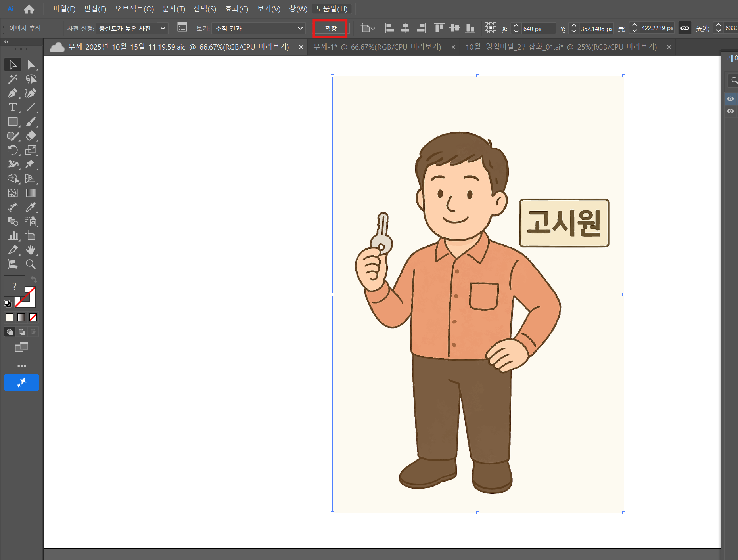
Task: Open the transform shape dropdown arrow
Action: coord(373,29)
